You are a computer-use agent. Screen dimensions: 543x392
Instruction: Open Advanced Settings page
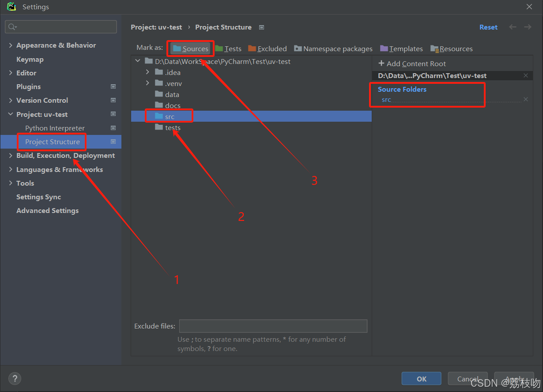point(47,210)
